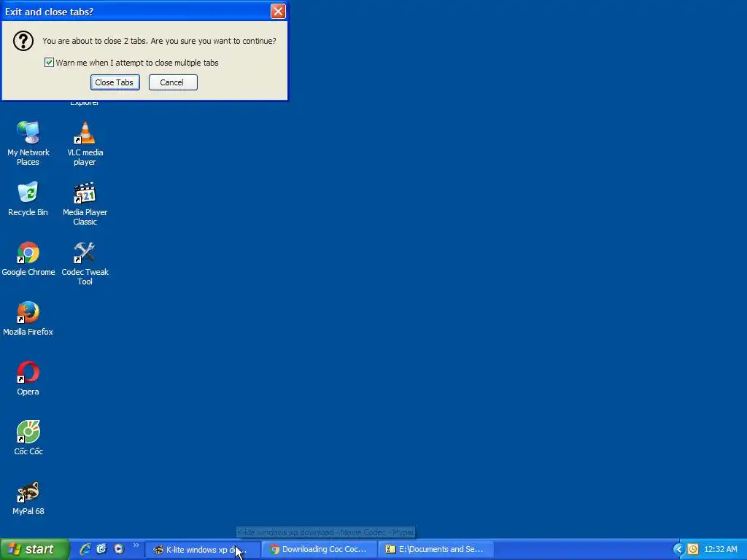Image resolution: width=747 pixels, height=560 pixels.
Task: Open the Windows Start menu
Action: (34, 549)
